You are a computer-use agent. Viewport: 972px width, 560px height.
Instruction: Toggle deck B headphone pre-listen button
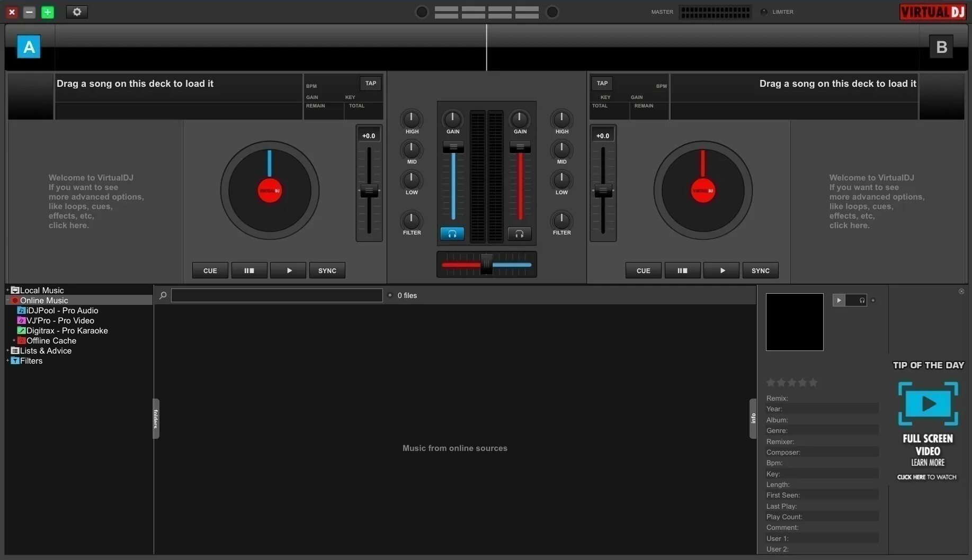coord(520,233)
